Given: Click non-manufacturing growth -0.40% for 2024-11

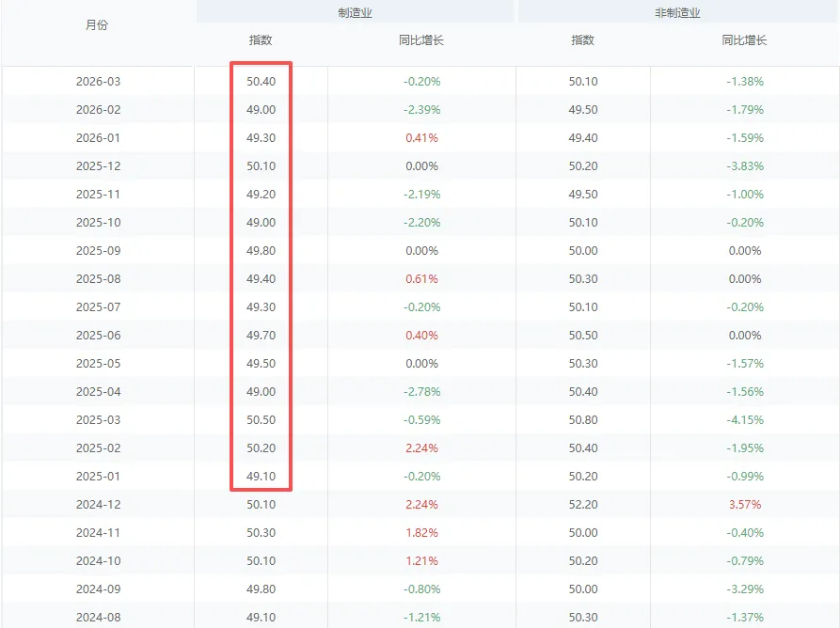Looking at the screenshot, I should click(745, 533).
